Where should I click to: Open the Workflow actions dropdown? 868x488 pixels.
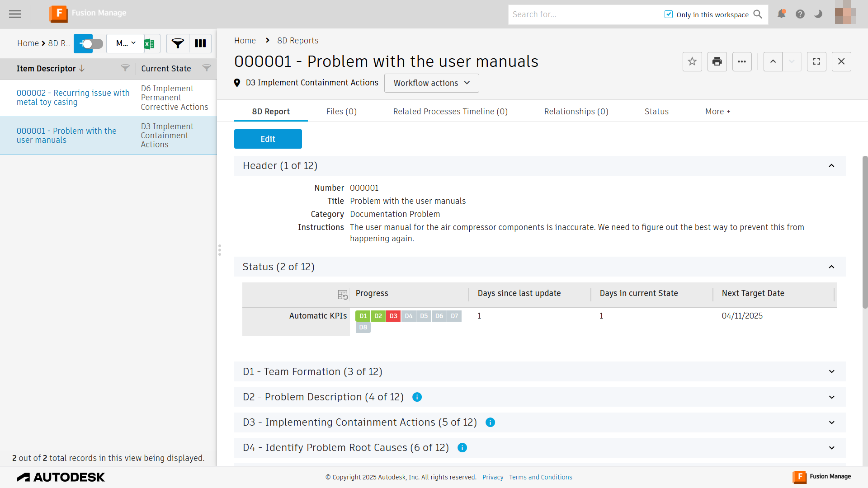[431, 83]
